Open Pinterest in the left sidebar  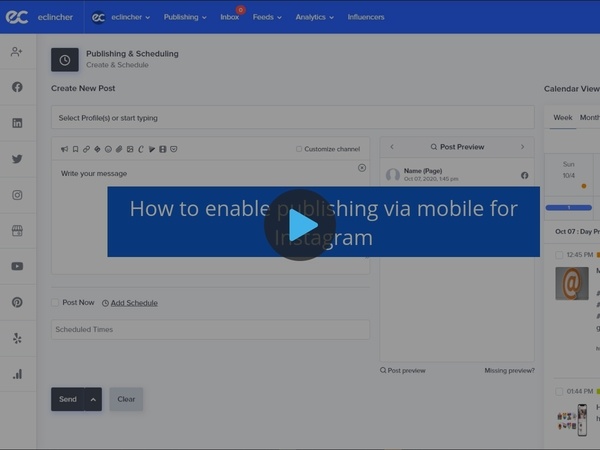[17, 302]
